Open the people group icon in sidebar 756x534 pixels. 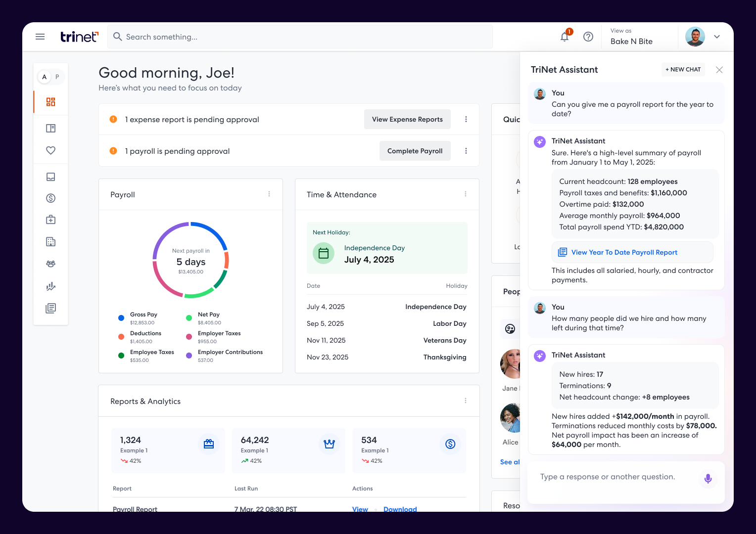click(x=50, y=264)
